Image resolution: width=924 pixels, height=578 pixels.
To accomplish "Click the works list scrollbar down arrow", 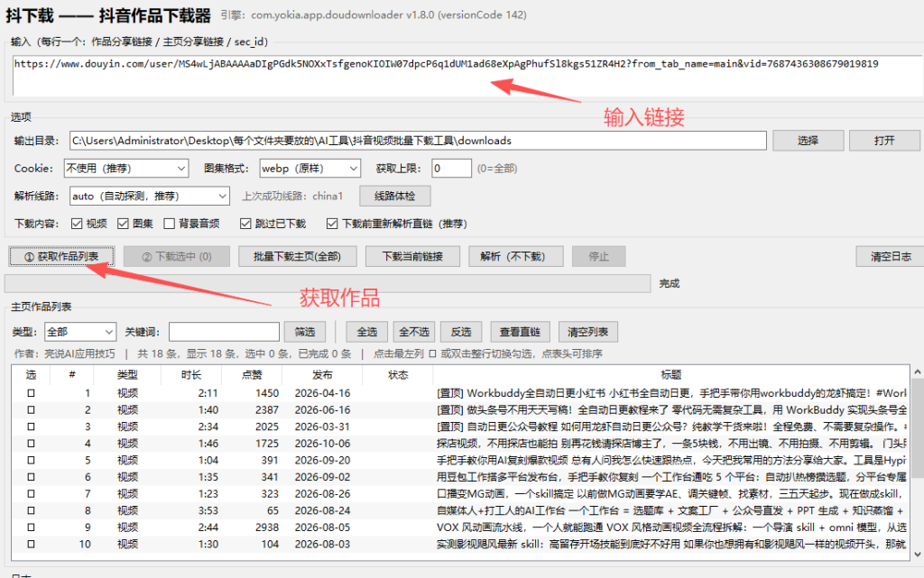I will coord(918,554).
